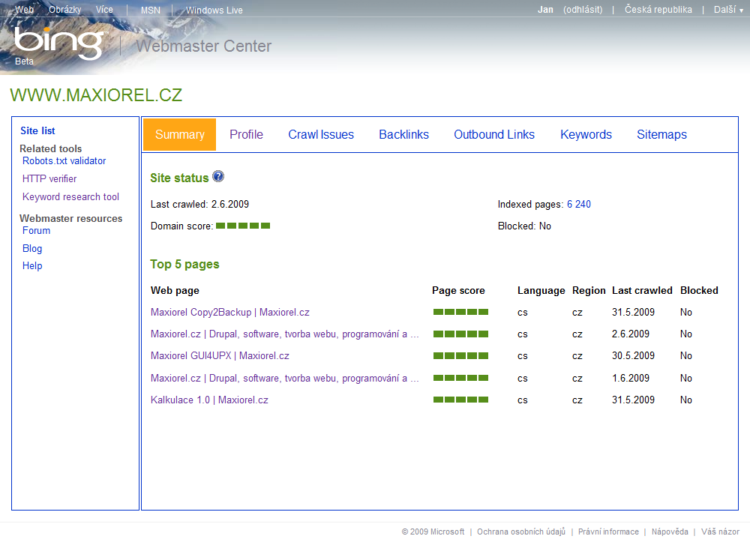Open the Česká republika region link
The image size is (750, 560).
point(658,10)
